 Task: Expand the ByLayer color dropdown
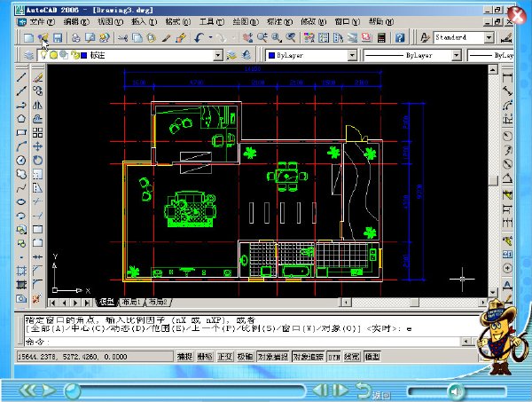[x=352, y=55]
